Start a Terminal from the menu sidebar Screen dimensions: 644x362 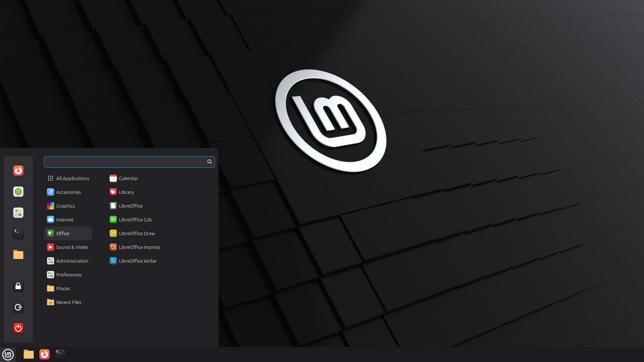point(18,233)
